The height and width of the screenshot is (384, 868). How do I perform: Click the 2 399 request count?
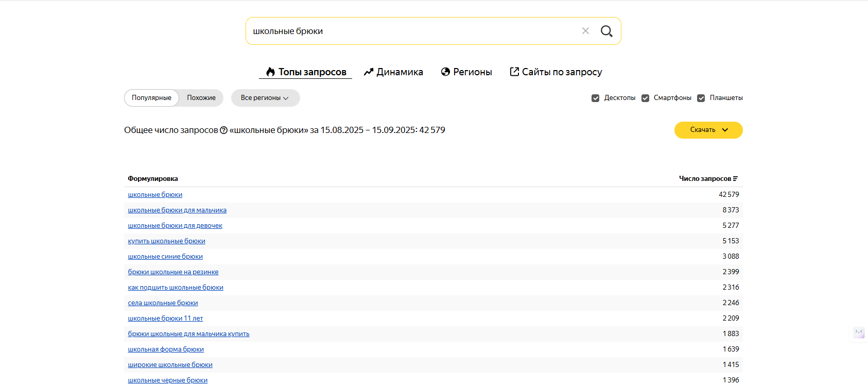click(x=731, y=272)
